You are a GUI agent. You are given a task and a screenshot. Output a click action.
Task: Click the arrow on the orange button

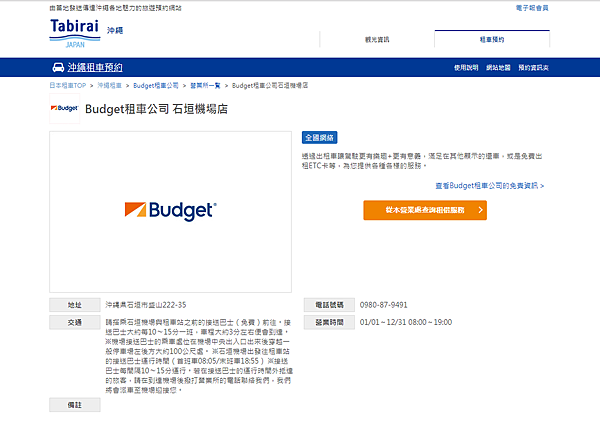pyautogui.click(x=481, y=210)
